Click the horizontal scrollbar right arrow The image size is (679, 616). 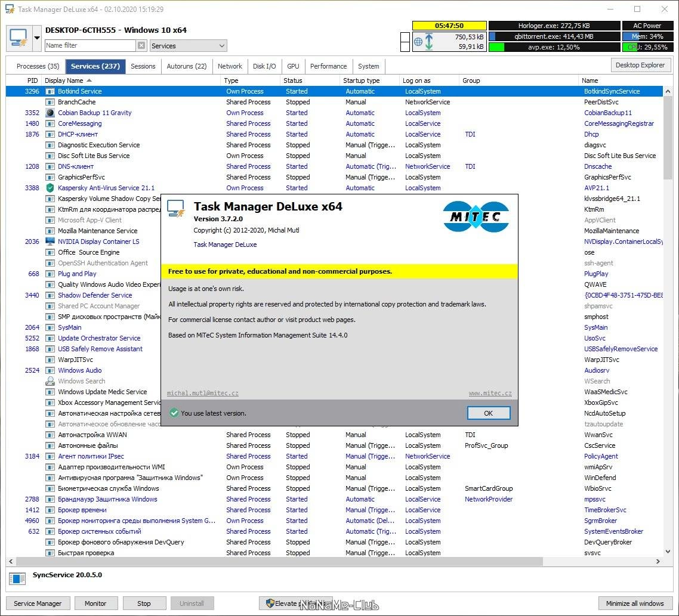pos(658,562)
